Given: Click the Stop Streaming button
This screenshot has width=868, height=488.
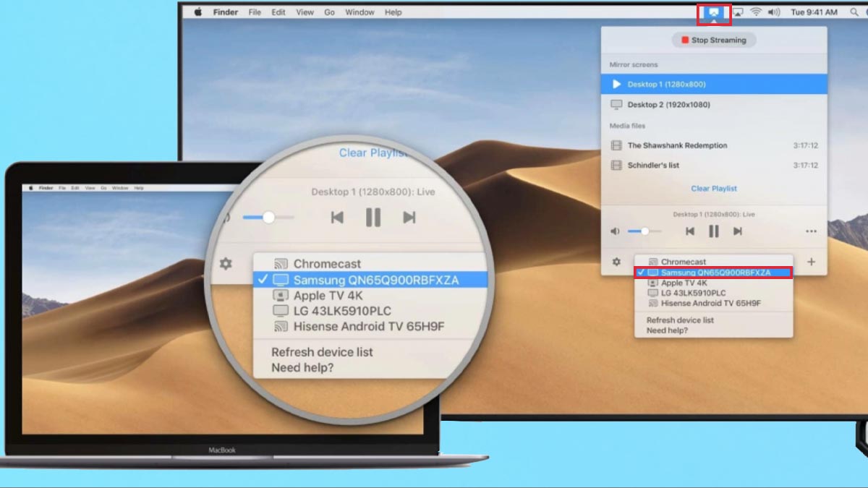Looking at the screenshot, I should click(x=714, y=40).
